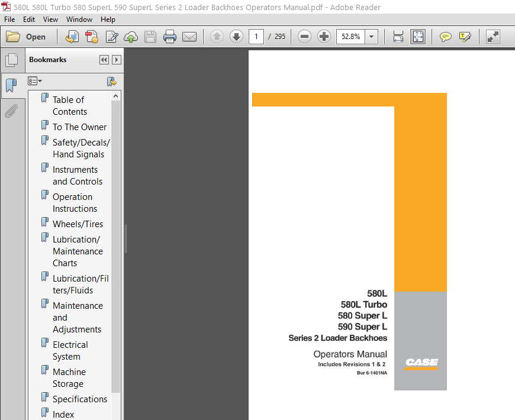This screenshot has width=515, height=420.
Task: Click the find current bookmark icon
Action: [x=112, y=82]
